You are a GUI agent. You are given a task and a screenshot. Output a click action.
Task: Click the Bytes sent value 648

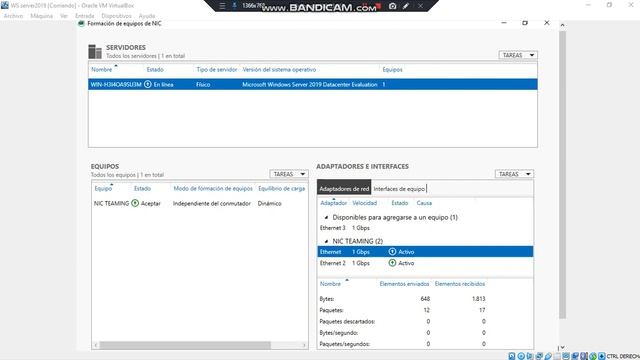click(x=425, y=298)
